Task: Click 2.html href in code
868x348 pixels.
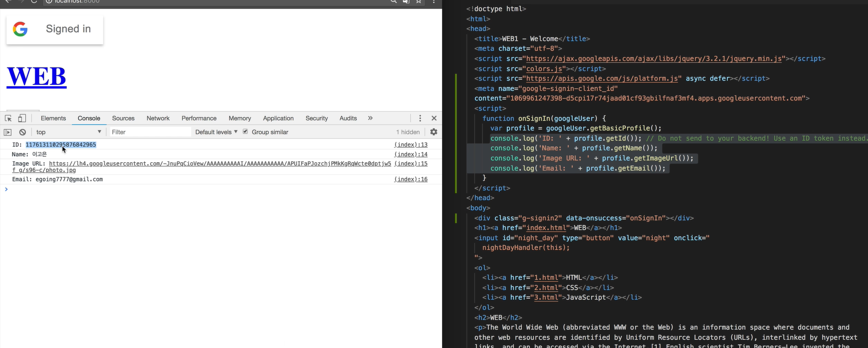Action: click(x=546, y=288)
